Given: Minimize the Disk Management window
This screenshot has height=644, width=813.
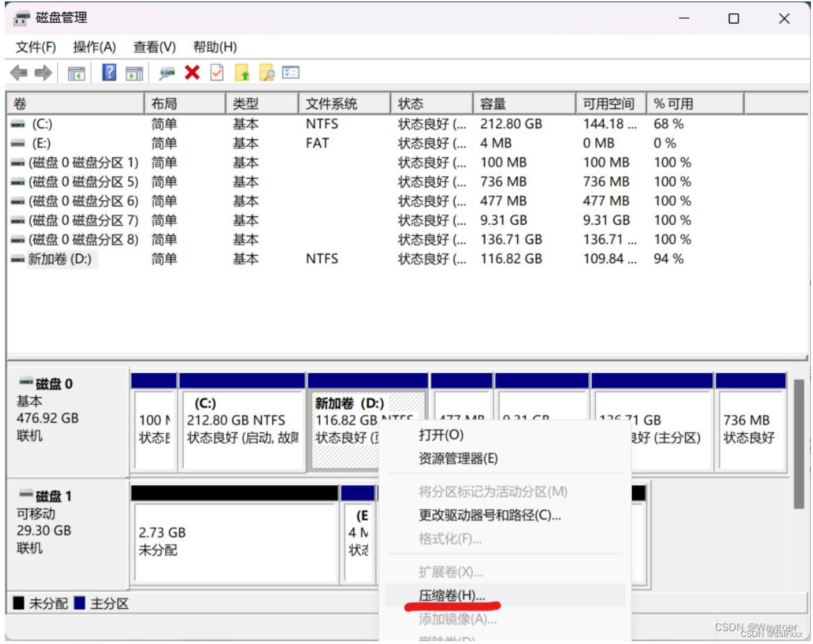Looking at the screenshot, I should tap(684, 19).
